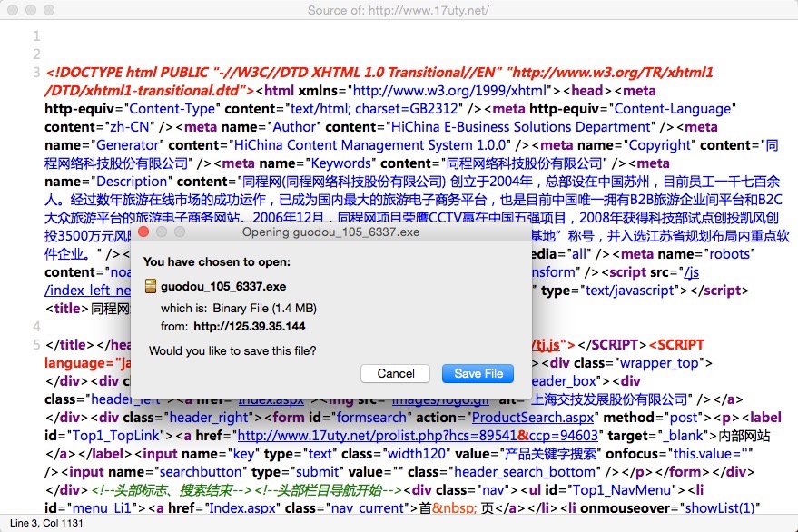Click 'HiChina E-Business Solutions Department' text
This screenshot has width=798, height=532.
(520, 127)
